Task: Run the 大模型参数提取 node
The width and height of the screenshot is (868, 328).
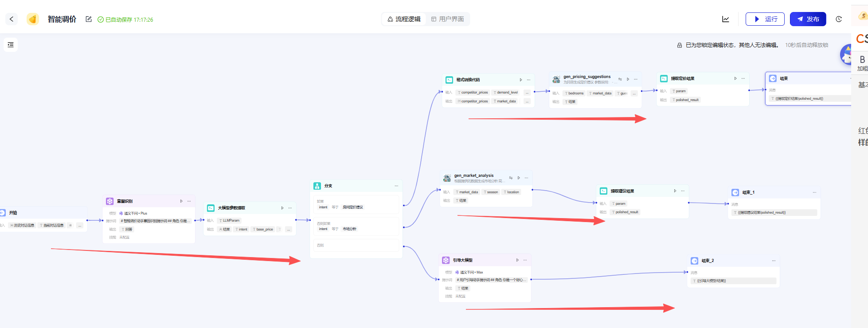Action: [x=282, y=208]
